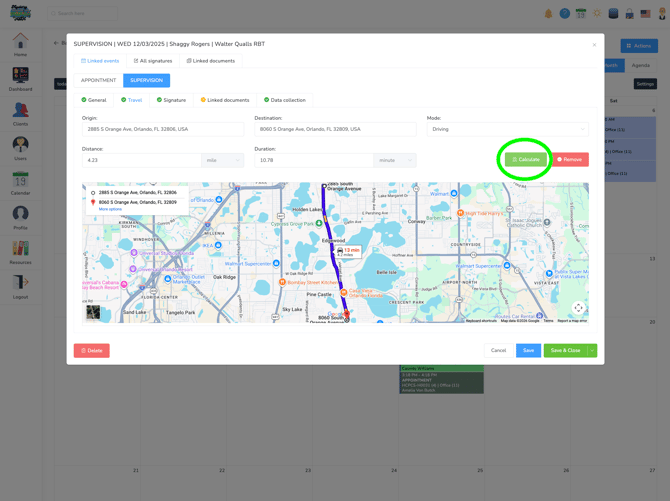
Task: Click Report a map error link
Action: pos(572,321)
